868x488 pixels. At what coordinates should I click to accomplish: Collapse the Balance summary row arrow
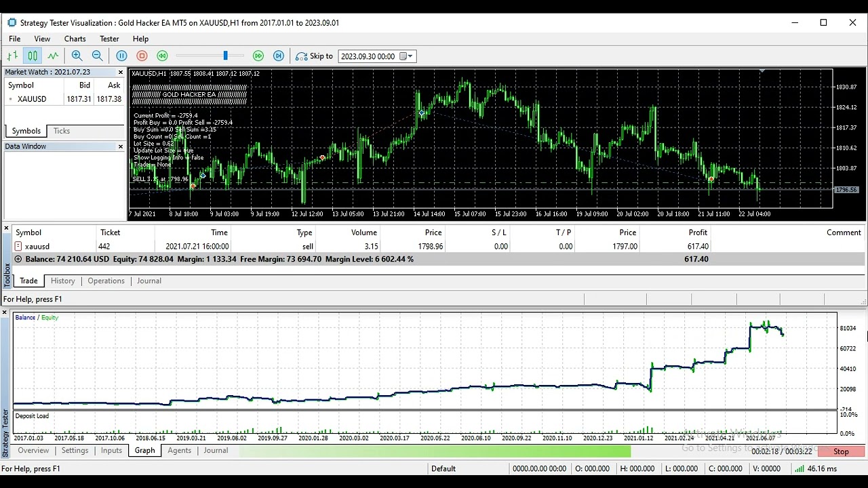(18, 259)
